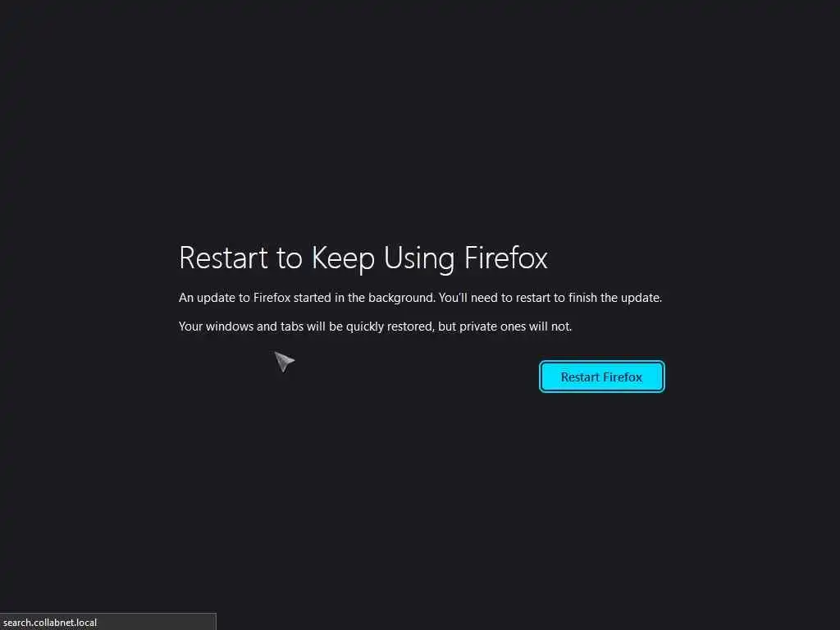Click the word "Keep" in the heading
The height and width of the screenshot is (630, 840).
[x=344, y=258]
